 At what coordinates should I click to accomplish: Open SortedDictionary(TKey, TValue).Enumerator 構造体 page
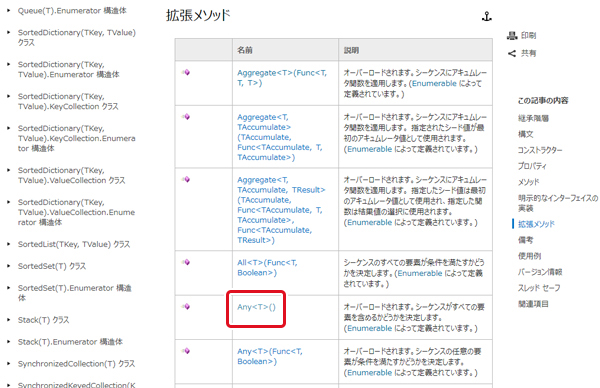68,69
